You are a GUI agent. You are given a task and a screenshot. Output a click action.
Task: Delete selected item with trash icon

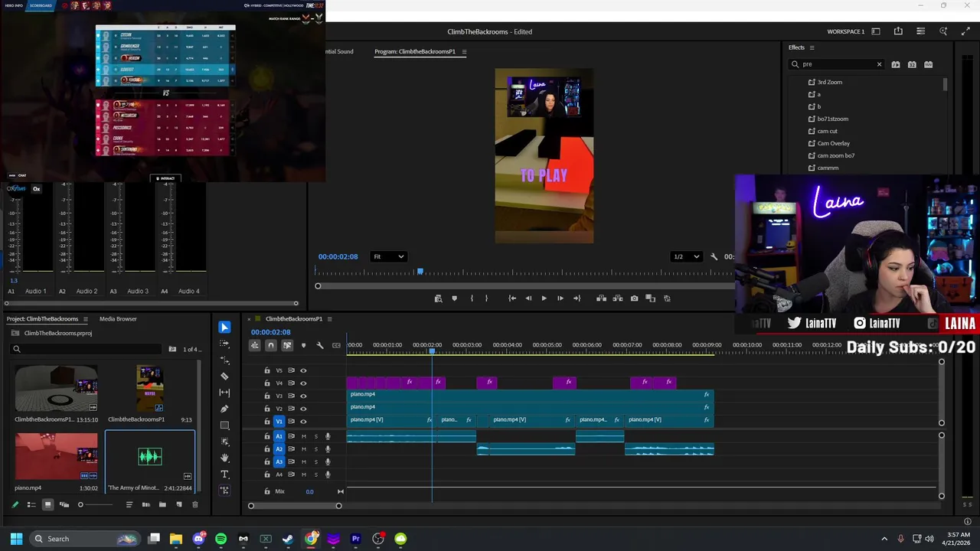click(194, 504)
